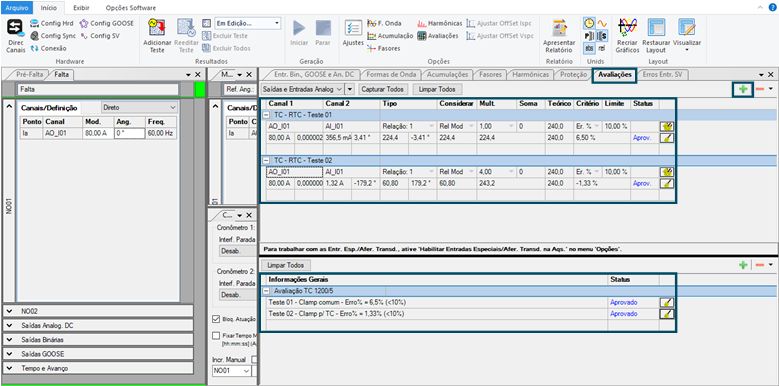
Task: Click Limpar Todos above Informações Gerais
Action: (286, 265)
